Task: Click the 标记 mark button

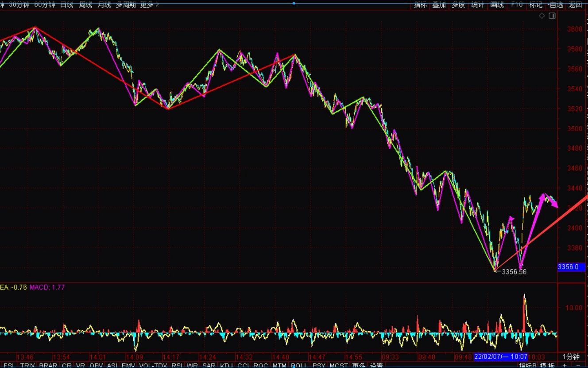Action: (x=536, y=4)
